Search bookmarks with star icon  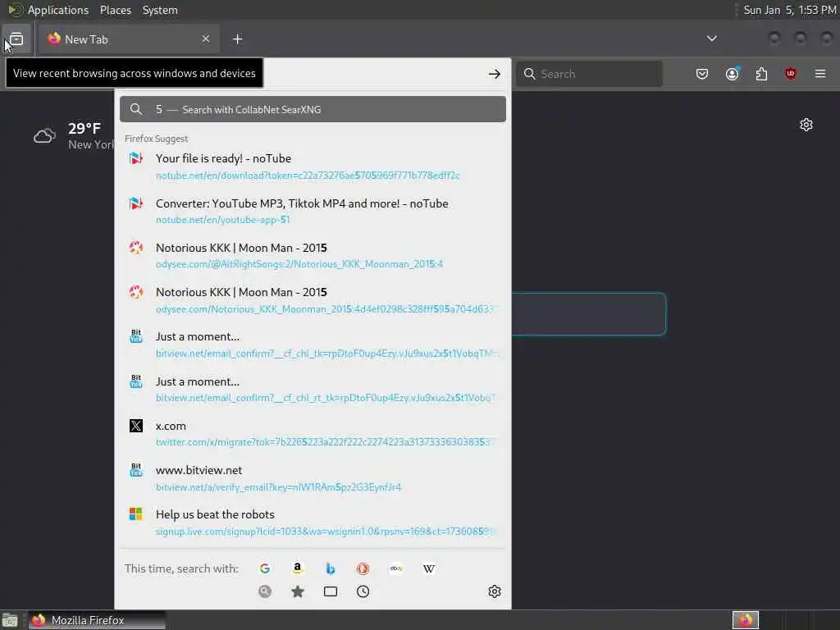(298, 591)
